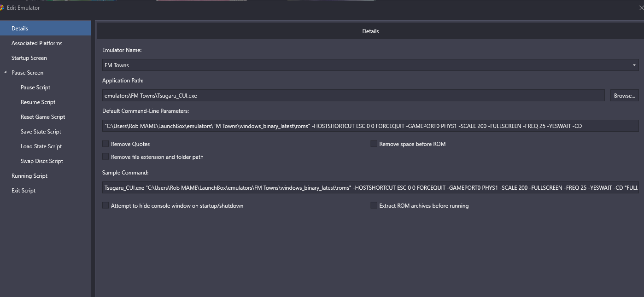Toggle Extract ROM archives before running
The width and height of the screenshot is (644, 297).
pos(374,205)
